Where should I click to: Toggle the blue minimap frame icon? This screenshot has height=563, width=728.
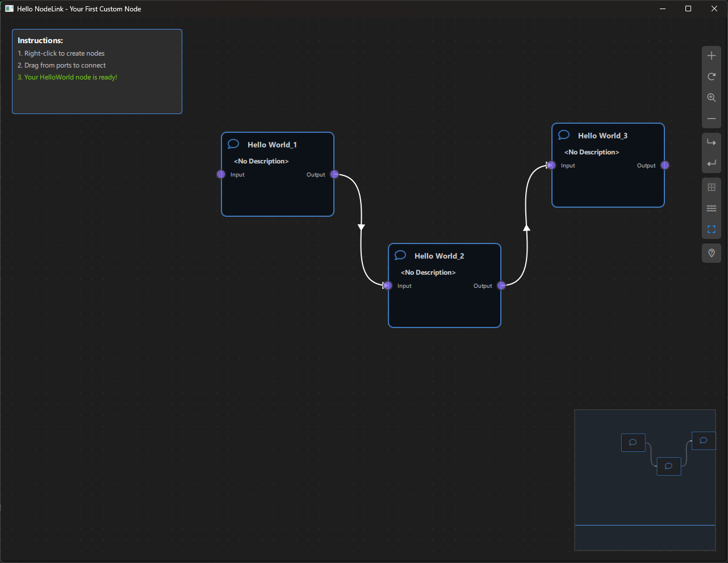click(x=712, y=229)
